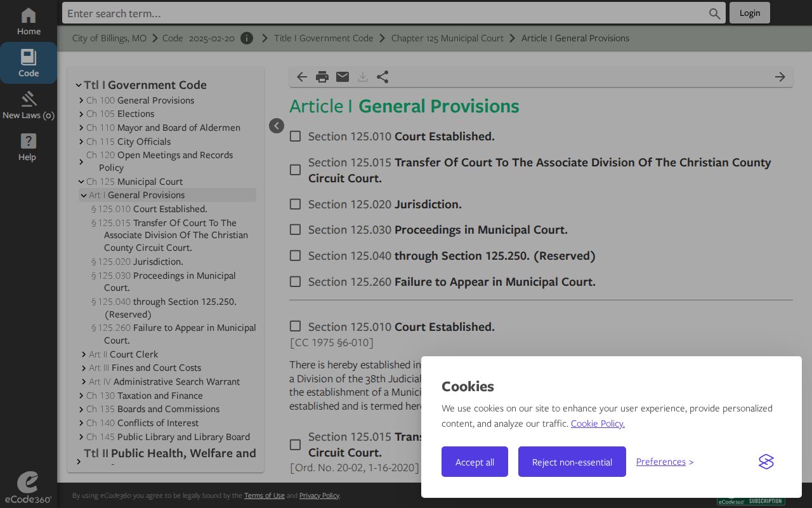The image size is (812, 508).
Task: Check Section 125.010 in the top list
Action: tap(295, 136)
